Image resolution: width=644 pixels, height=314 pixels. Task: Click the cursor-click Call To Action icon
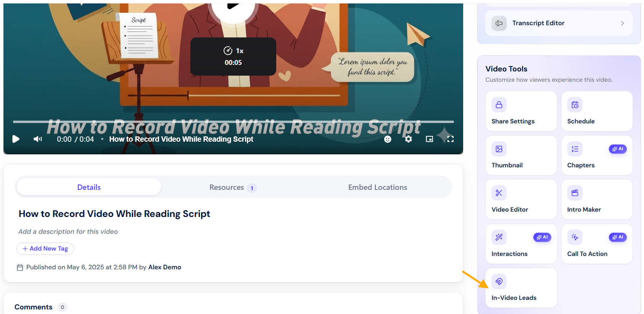(x=575, y=237)
